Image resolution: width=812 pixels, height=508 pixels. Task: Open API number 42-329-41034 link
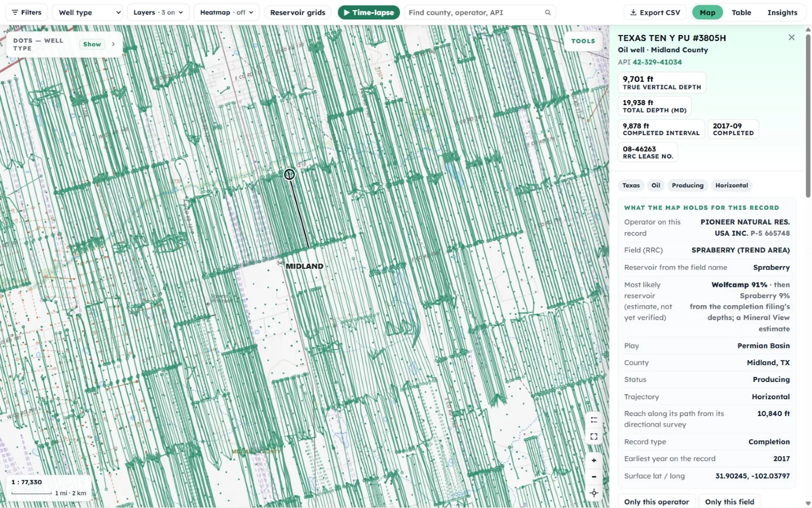point(657,62)
